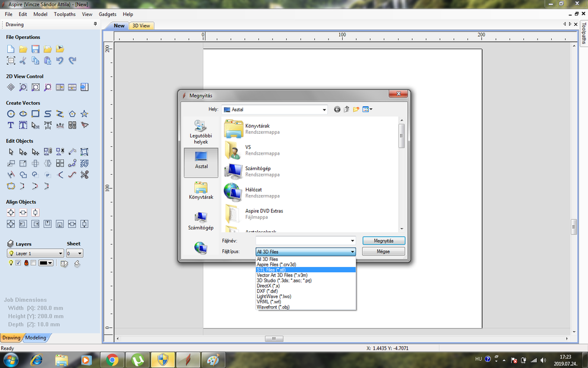Open the Model menu

[40, 14]
